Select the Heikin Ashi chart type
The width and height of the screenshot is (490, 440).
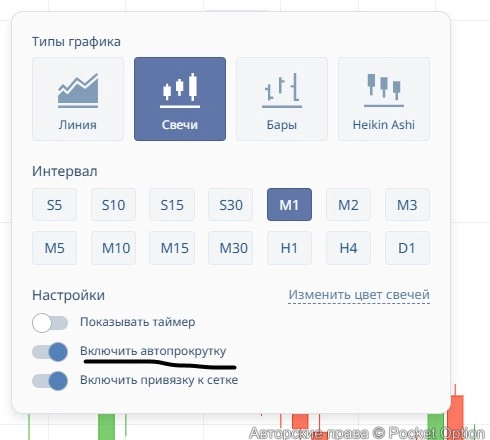click(384, 99)
